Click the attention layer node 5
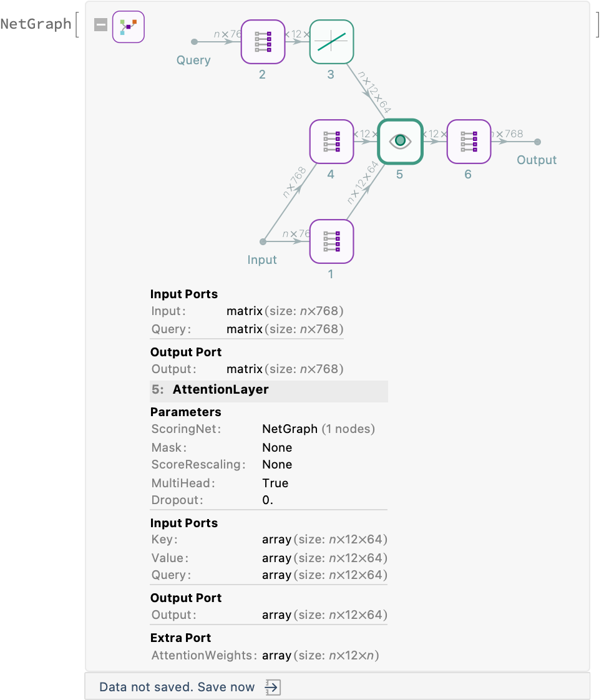The image size is (604, 700). pos(400,142)
